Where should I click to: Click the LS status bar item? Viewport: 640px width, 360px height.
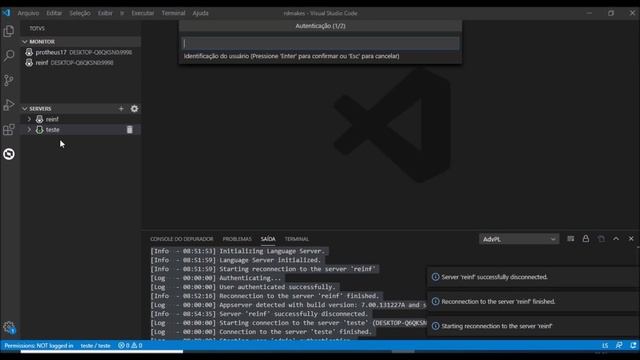pyautogui.click(x=605, y=345)
